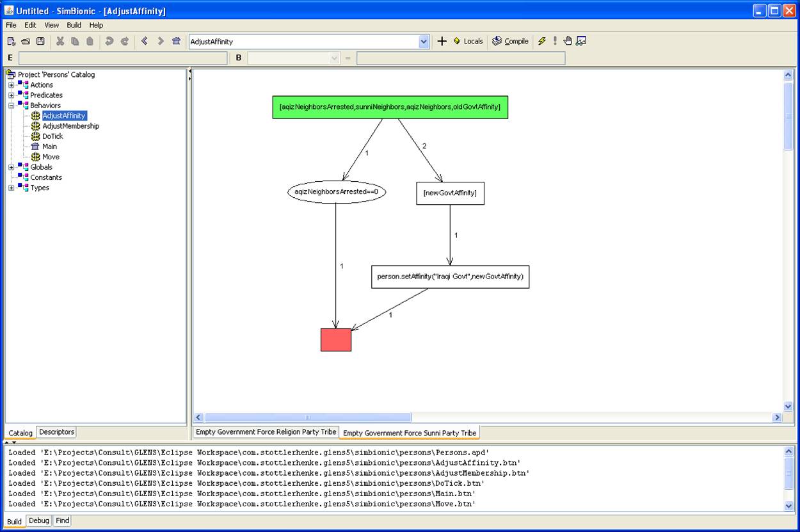Open Empty Government Force Religion Party Tribe tab
800x532 pixels.
click(x=266, y=432)
